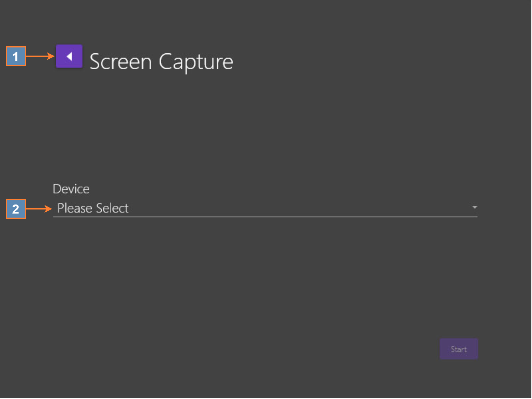Open the Device dropdown list
This screenshot has height=399, width=532.
click(265, 208)
